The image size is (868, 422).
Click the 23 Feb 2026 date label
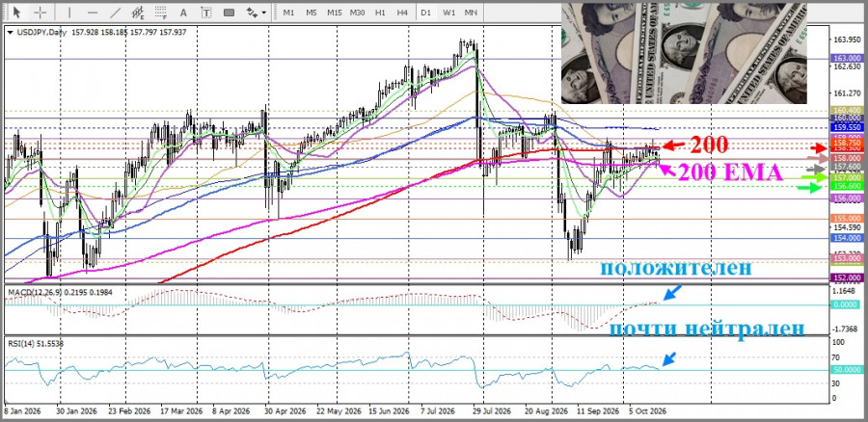129,412
